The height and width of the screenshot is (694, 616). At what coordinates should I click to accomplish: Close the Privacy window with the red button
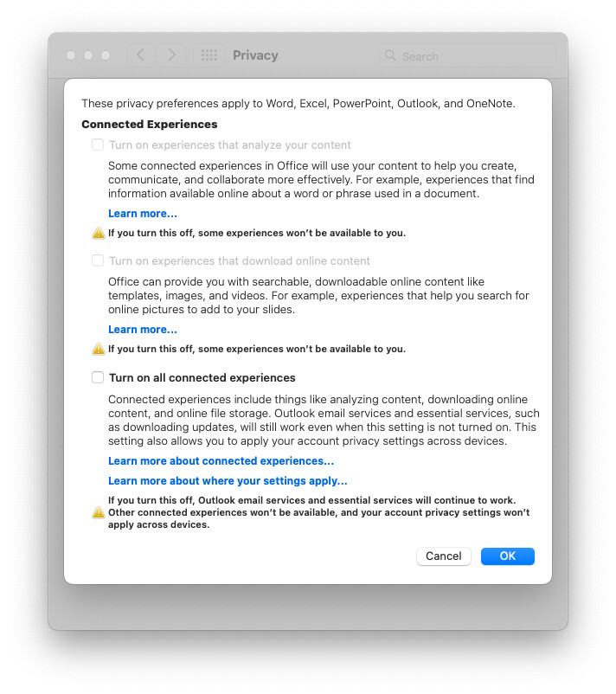[71, 55]
